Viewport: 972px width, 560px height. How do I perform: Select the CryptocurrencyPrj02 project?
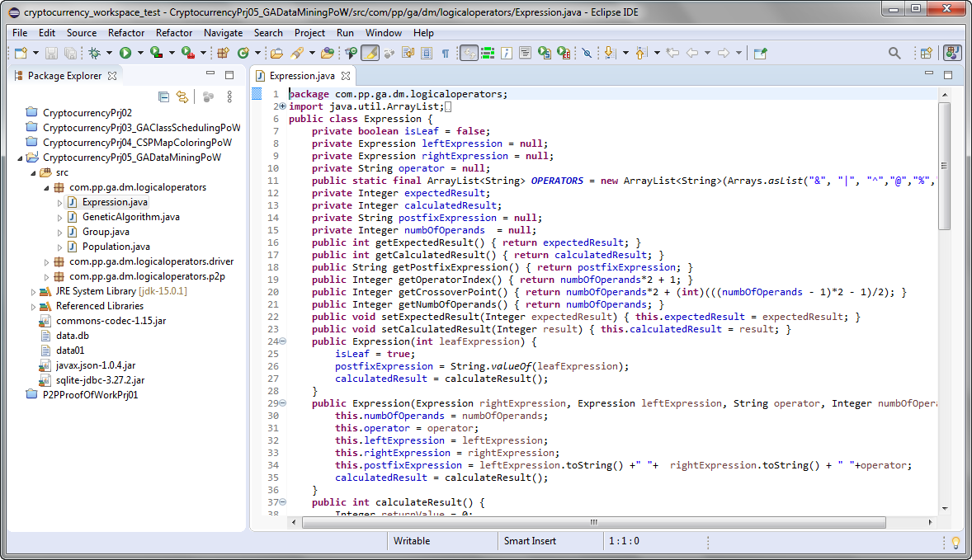(87, 113)
